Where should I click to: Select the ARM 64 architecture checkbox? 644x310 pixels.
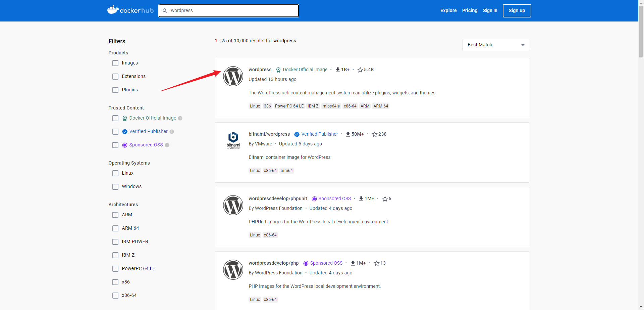[x=115, y=228]
